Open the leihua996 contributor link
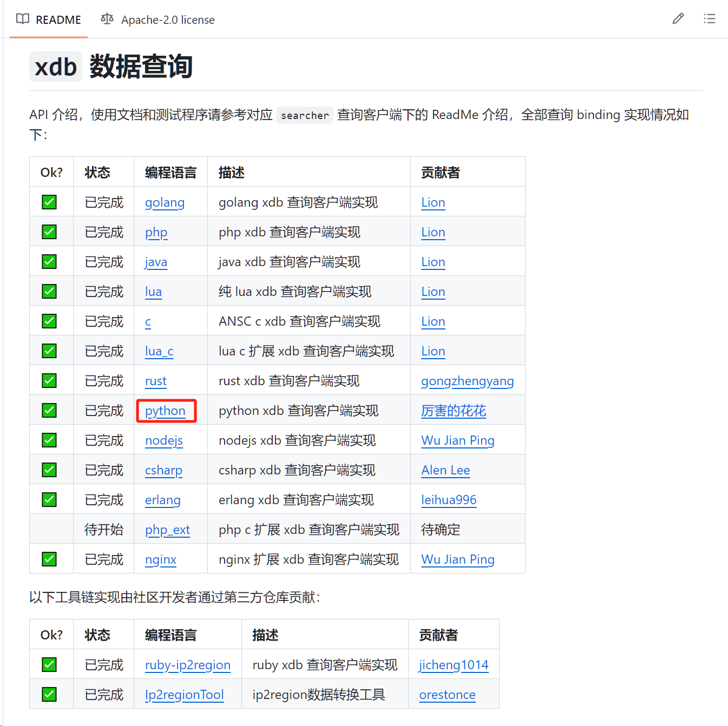Viewport: 728px width, 726px height. tap(449, 500)
